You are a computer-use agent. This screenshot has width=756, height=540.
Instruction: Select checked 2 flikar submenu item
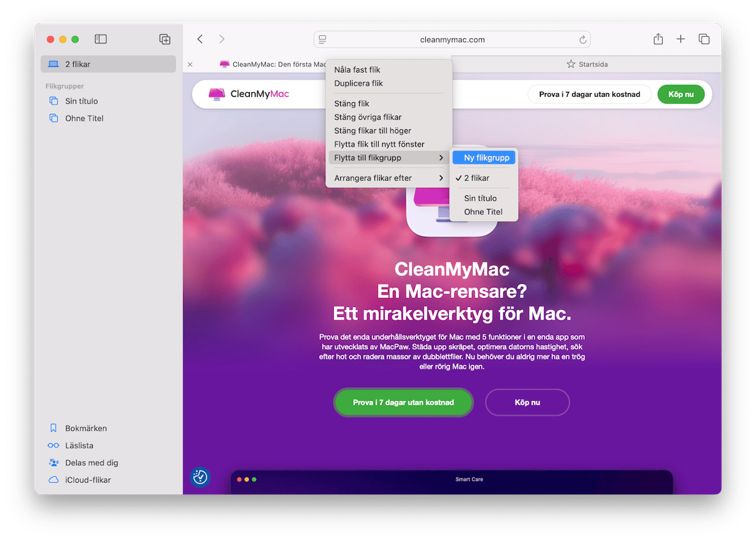[x=484, y=178]
